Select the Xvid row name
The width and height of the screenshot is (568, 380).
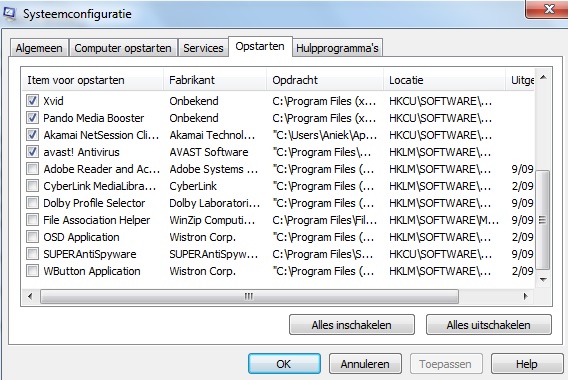coord(53,101)
